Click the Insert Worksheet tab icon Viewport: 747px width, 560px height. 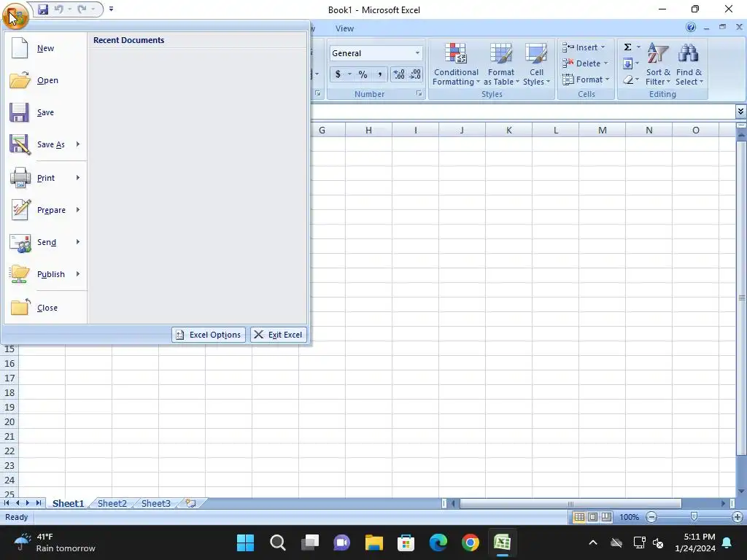190,503
